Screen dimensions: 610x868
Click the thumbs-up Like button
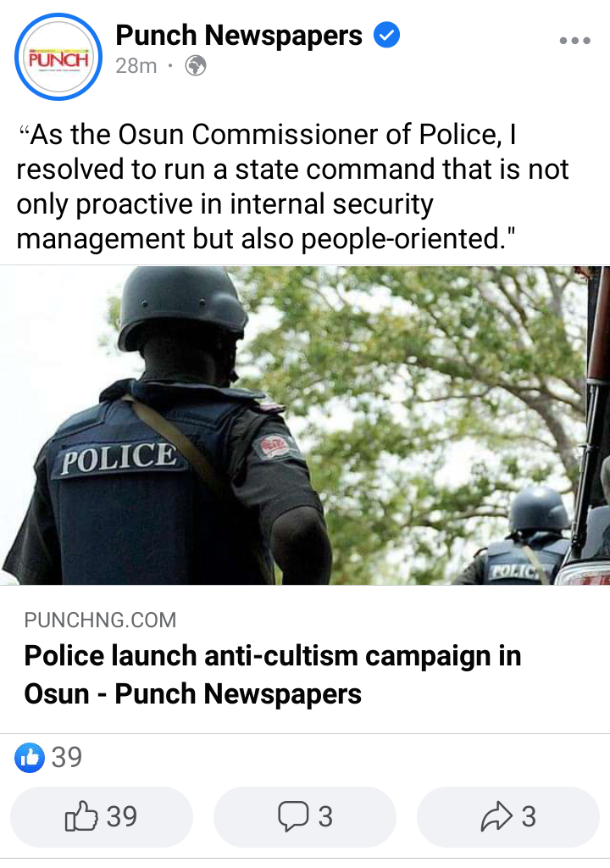(102, 816)
